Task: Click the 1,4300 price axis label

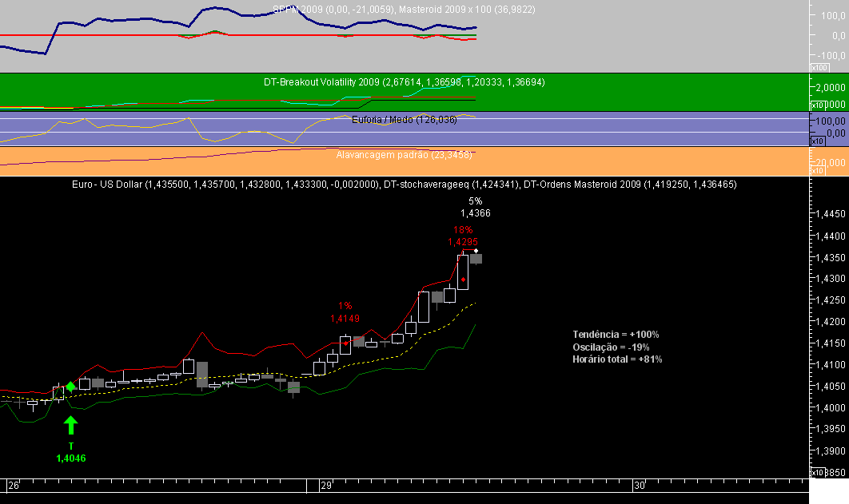Action: pos(831,279)
